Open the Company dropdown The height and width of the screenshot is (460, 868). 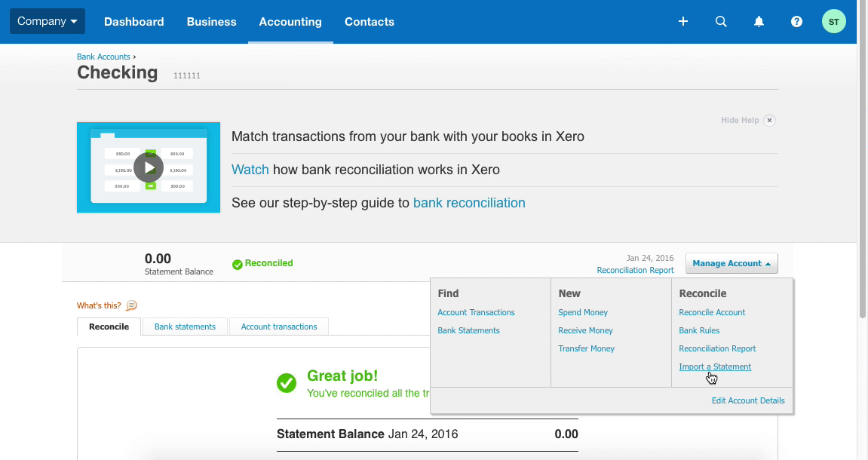tap(48, 21)
